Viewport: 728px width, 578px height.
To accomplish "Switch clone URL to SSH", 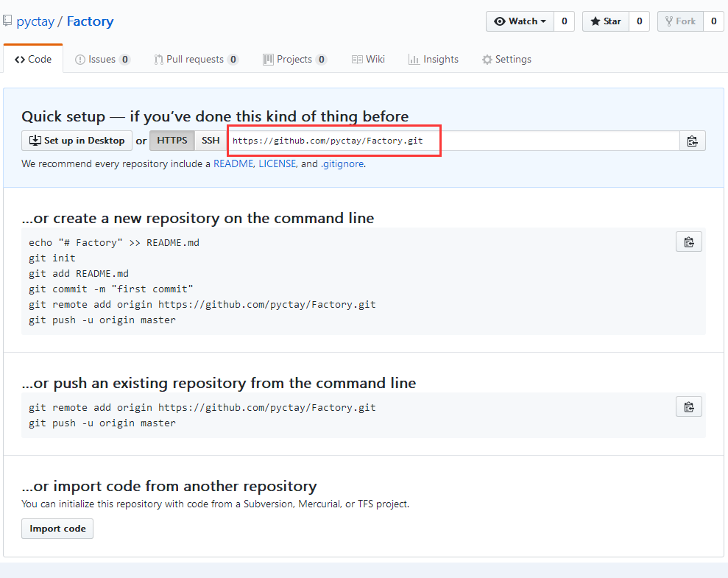I will click(x=211, y=141).
